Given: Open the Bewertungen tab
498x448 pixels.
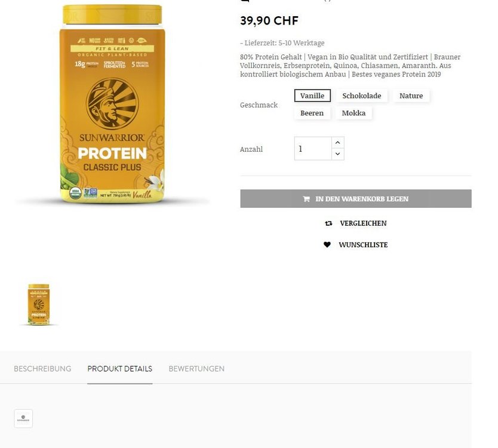Looking at the screenshot, I should click(196, 369).
